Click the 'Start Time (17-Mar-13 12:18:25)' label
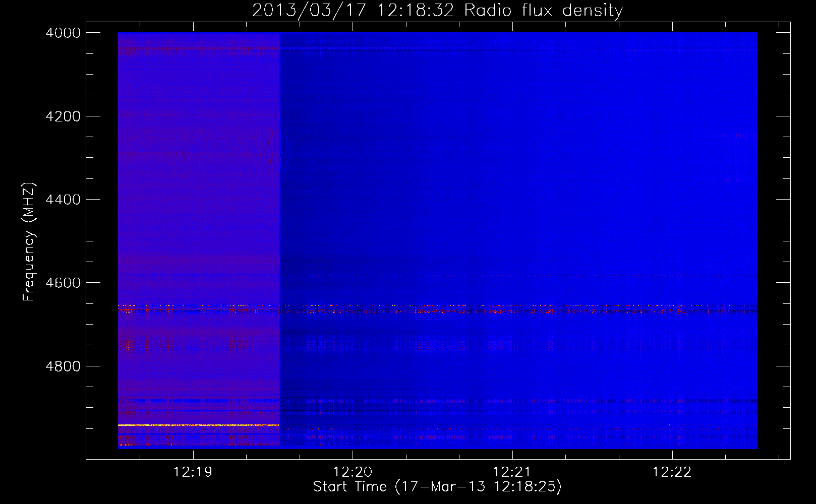The image size is (816, 504). pos(437,487)
